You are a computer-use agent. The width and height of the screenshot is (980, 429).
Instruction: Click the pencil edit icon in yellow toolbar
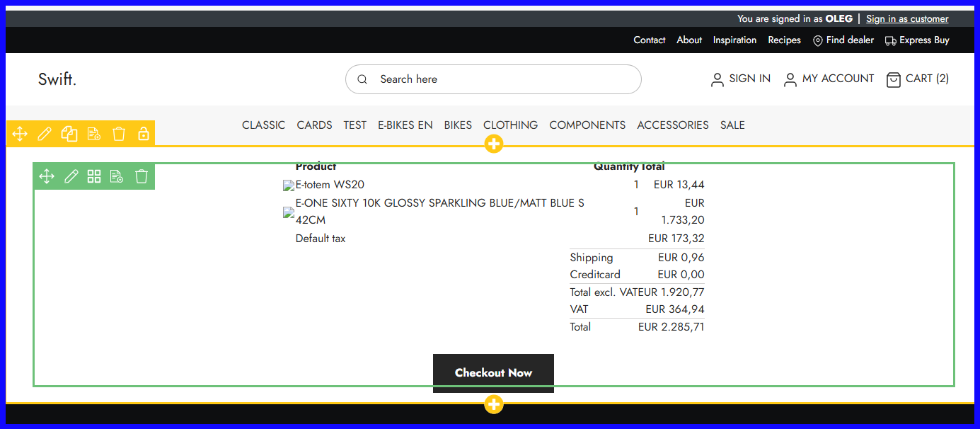[x=45, y=134]
